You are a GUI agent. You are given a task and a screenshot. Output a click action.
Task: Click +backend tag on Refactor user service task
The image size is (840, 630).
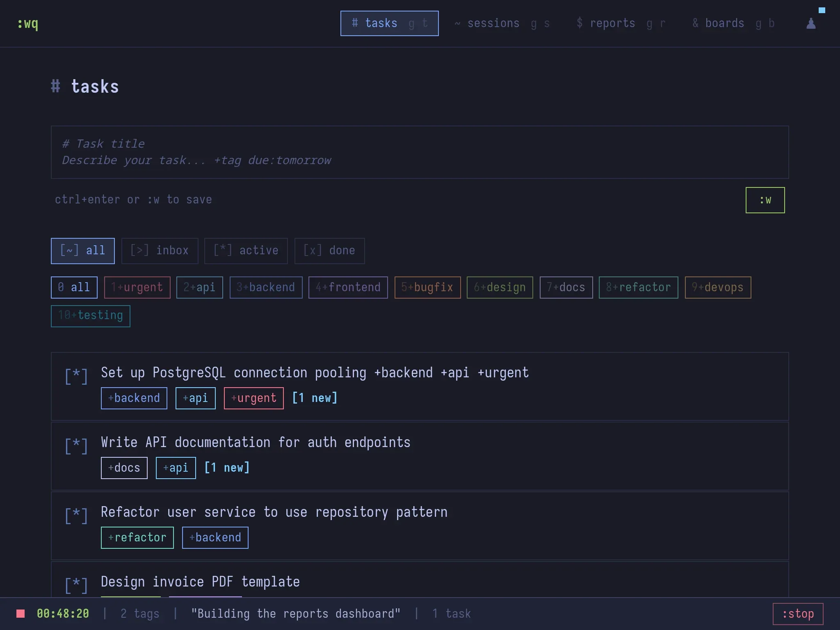pyautogui.click(x=215, y=537)
